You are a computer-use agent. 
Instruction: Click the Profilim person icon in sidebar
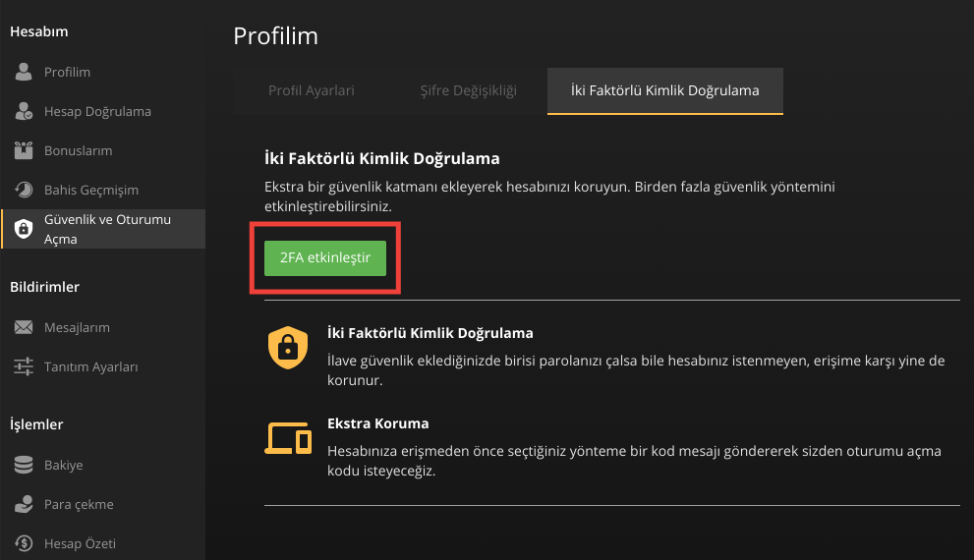pyautogui.click(x=25, y=73)
